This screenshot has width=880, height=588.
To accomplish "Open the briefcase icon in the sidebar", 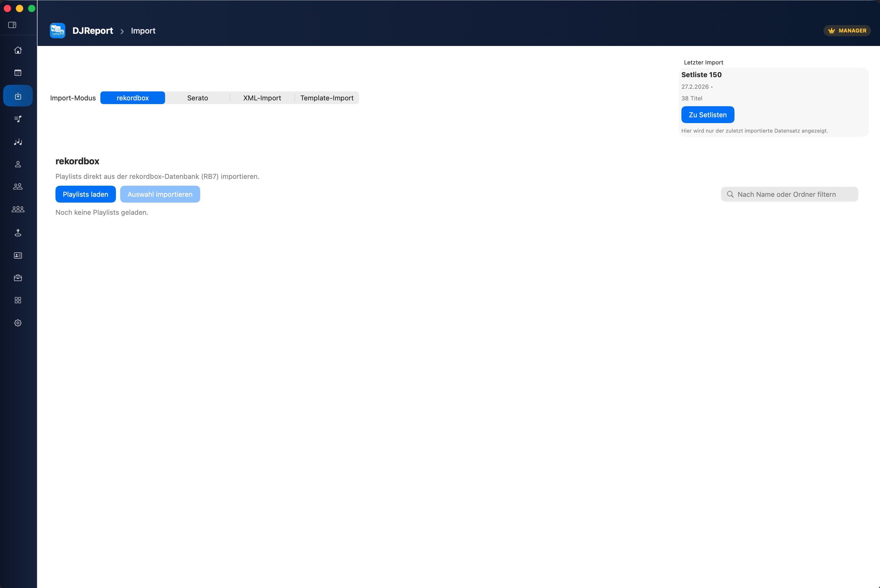I will pos(18,278).
